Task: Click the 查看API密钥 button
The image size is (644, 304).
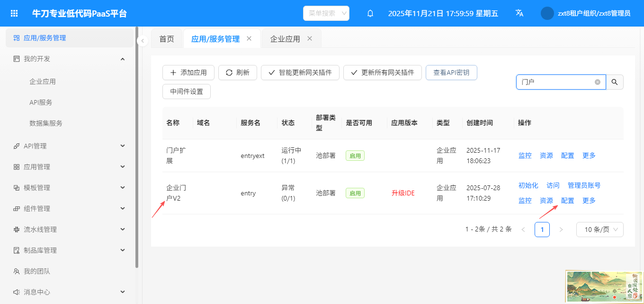Action: coord(451,73)
